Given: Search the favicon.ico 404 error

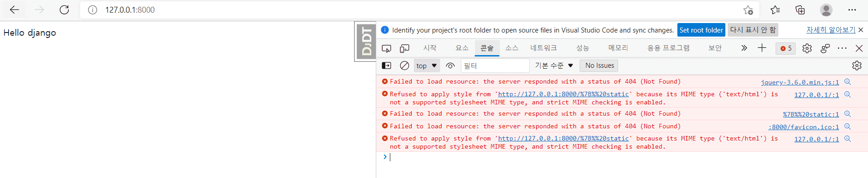Looking at the screenshot, I should (x=848, y=126).
